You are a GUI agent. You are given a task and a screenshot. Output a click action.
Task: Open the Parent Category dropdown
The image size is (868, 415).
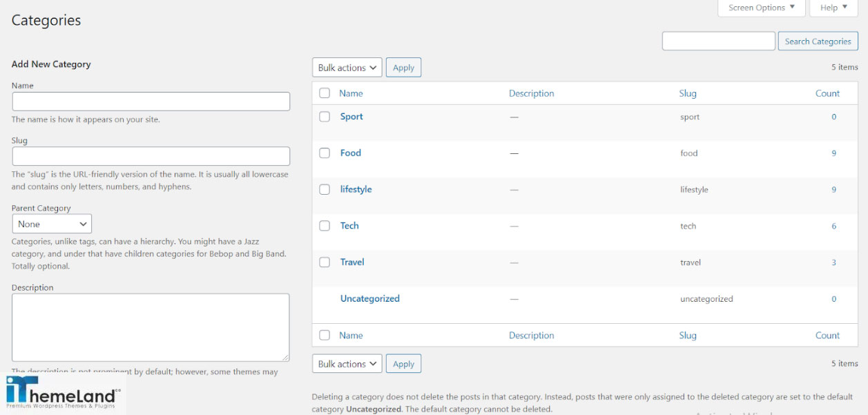52,224
